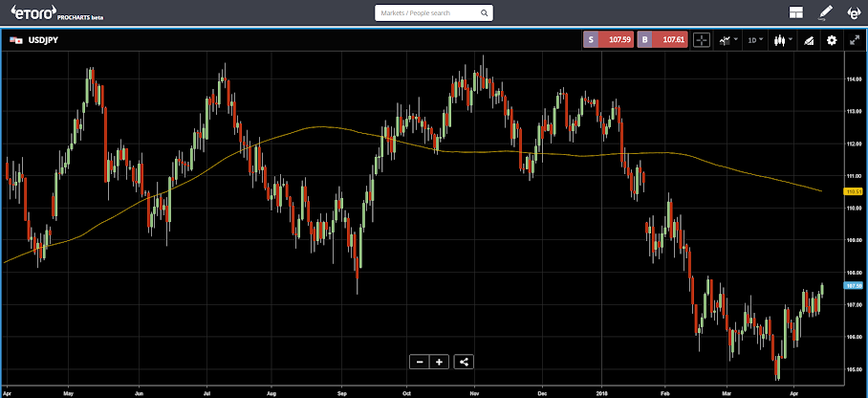Zoom out with the minus button
Viewport: 868px width, 398px height.
click(x=420, y=362)
